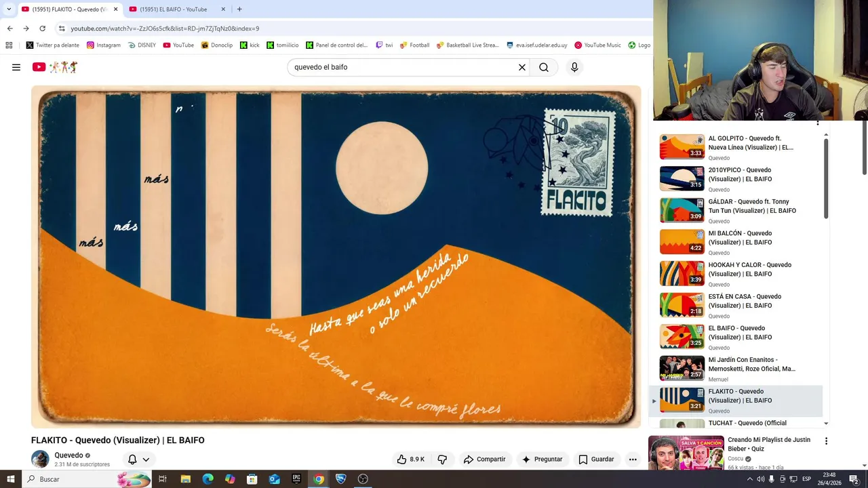868x488 pixels.
Task: Open the tab search dropdown arrow
Action: (9, 9)
